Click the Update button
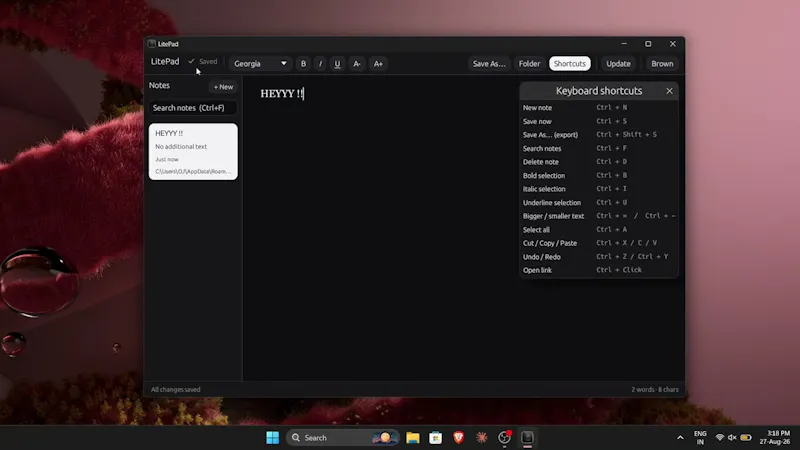 pyautogui.click(x=618, y=64)
